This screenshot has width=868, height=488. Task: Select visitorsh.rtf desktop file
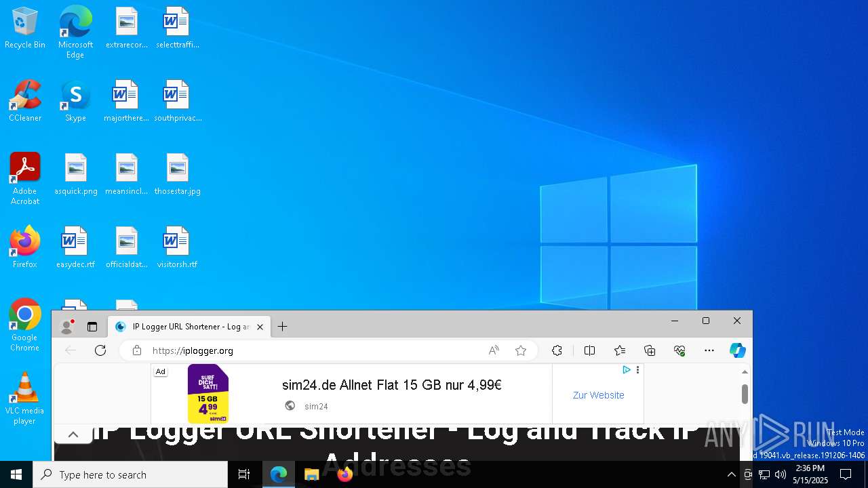[177, 248]
